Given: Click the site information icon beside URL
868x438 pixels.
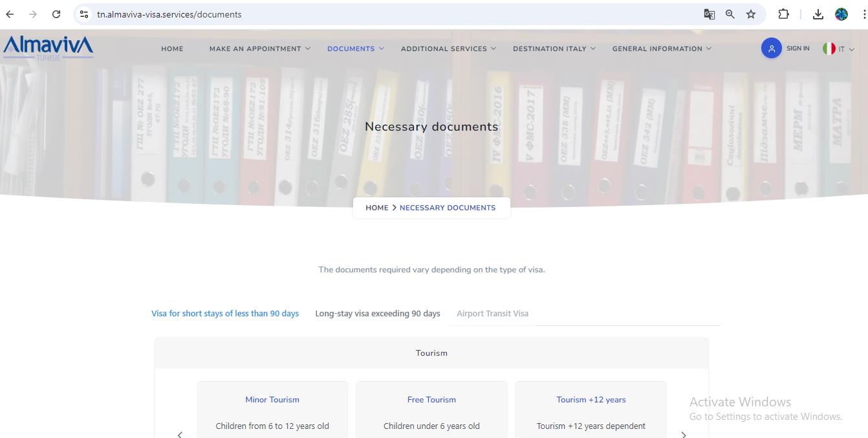Looking at the screenshot, I should [84, 14].
